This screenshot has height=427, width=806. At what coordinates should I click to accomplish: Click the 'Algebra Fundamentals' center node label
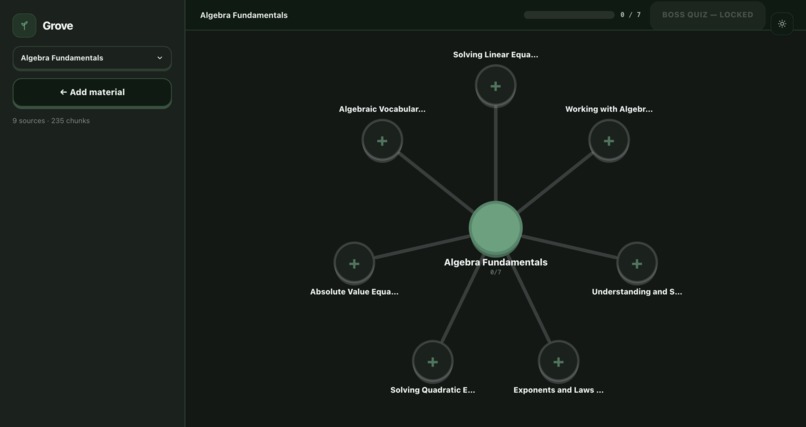[x=496, y=262]
